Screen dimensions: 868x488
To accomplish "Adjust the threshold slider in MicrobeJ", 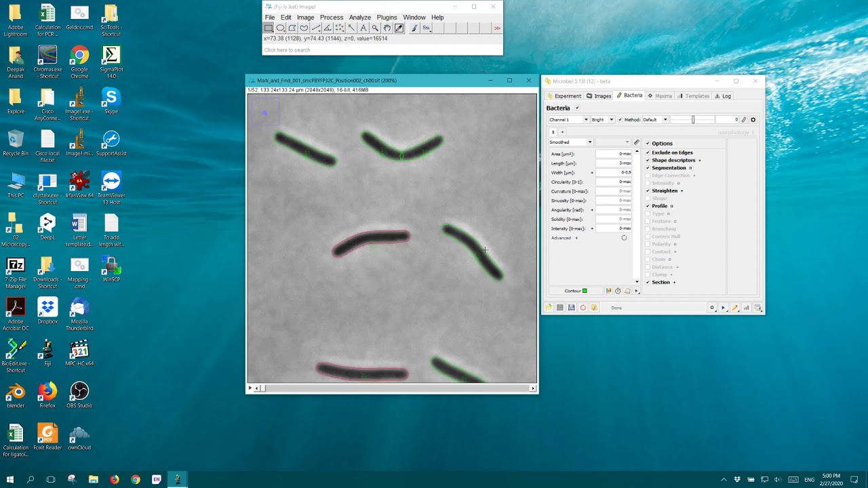I will (x=692, y=120).
